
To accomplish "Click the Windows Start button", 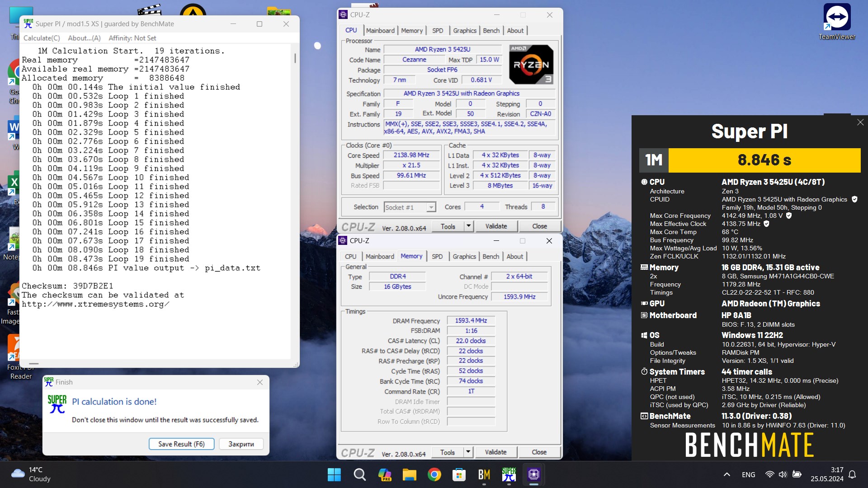I will click(334, 474).
